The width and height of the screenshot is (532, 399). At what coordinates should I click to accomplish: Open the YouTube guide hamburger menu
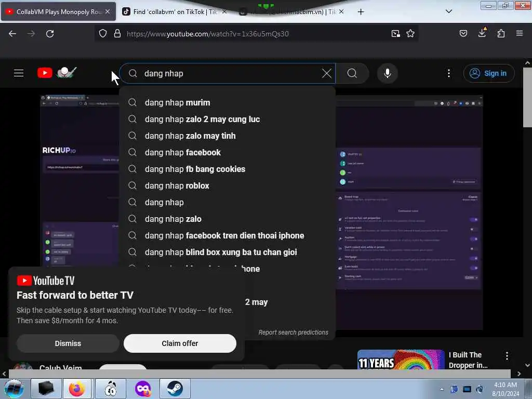[x=19, y=73]
